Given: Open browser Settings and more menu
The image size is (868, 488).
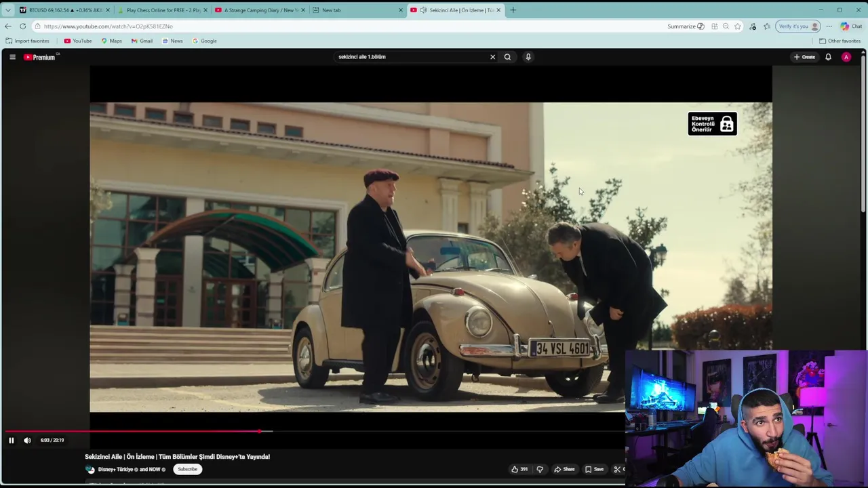Looking at the screenshot, I should pos(829,26).
